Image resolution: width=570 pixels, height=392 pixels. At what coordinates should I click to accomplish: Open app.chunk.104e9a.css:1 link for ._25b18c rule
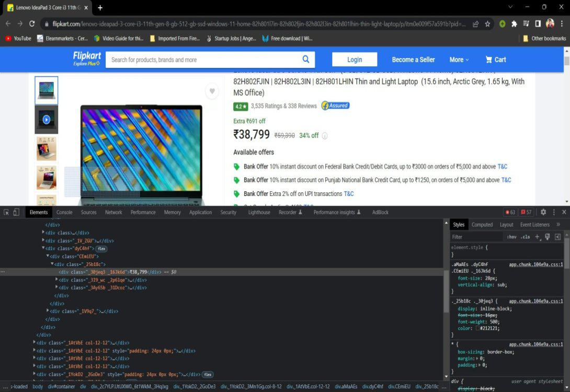536,301
